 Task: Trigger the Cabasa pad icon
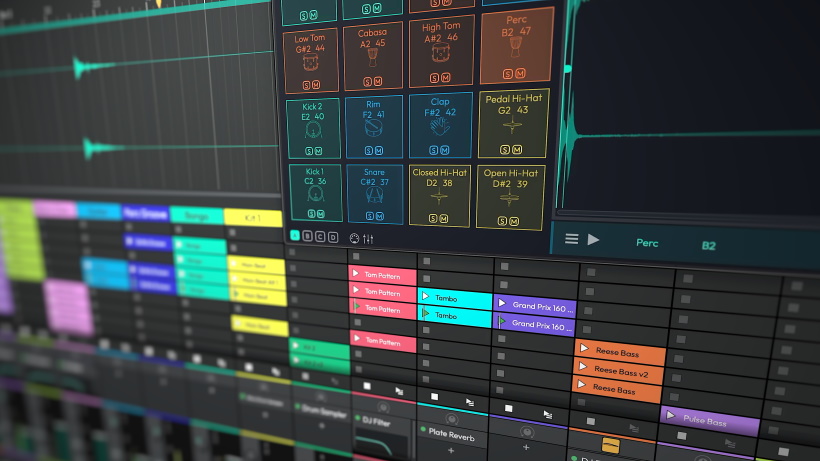coord(372,58)
